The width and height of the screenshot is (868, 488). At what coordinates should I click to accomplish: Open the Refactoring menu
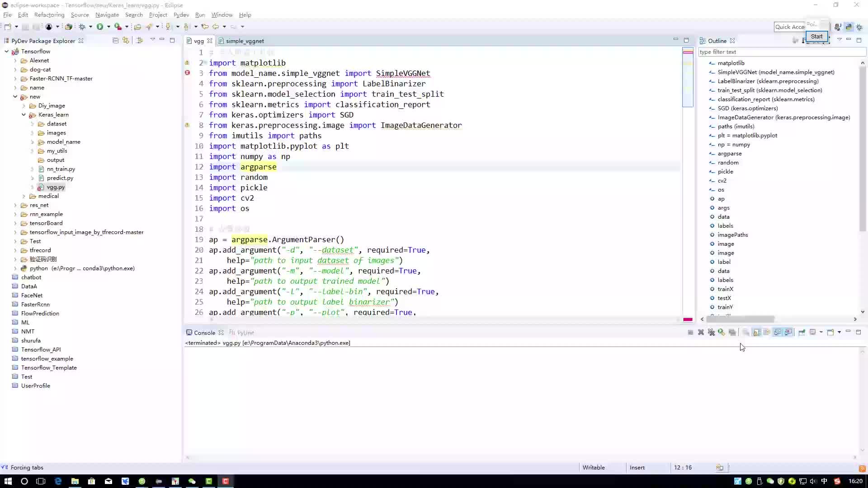pyautogui.click(x=49, y=15)
